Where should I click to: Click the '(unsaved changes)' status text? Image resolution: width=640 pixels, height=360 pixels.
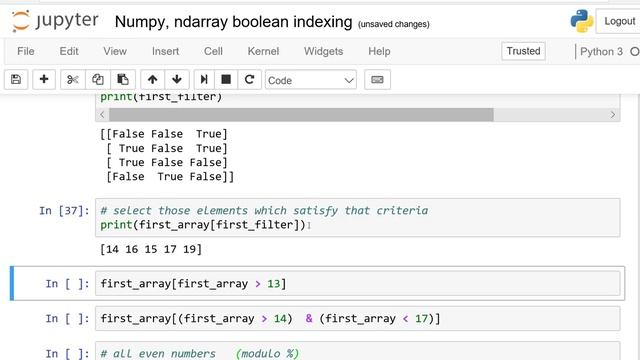pyautogui.click(x=393, y=24)
